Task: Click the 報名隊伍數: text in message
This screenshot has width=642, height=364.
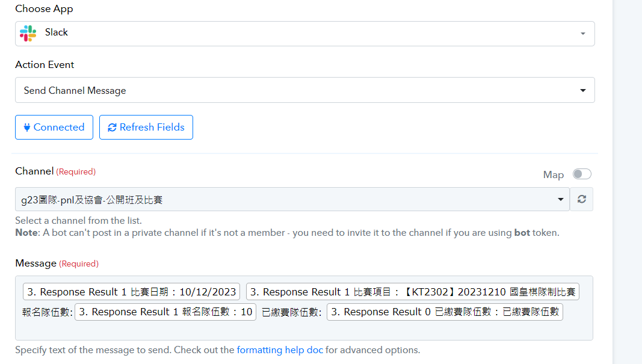Action: tap(48, 312)
